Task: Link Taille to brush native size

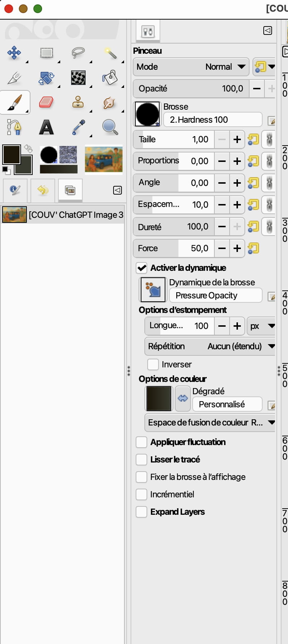Action: (269, 139)
